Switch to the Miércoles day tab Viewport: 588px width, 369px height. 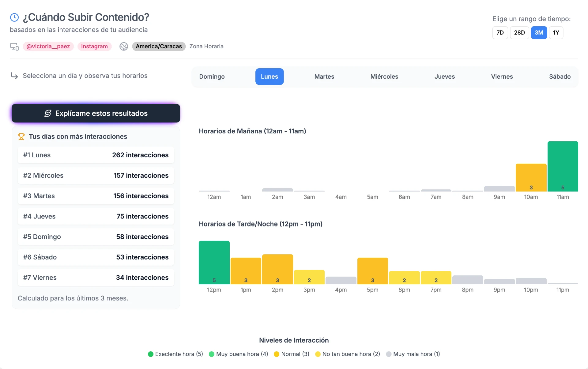(384, 77)
